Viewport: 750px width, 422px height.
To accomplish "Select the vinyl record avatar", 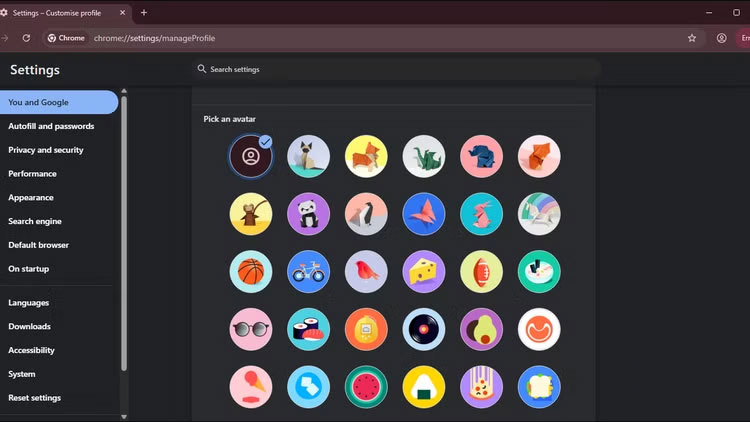I will (424, 329).
